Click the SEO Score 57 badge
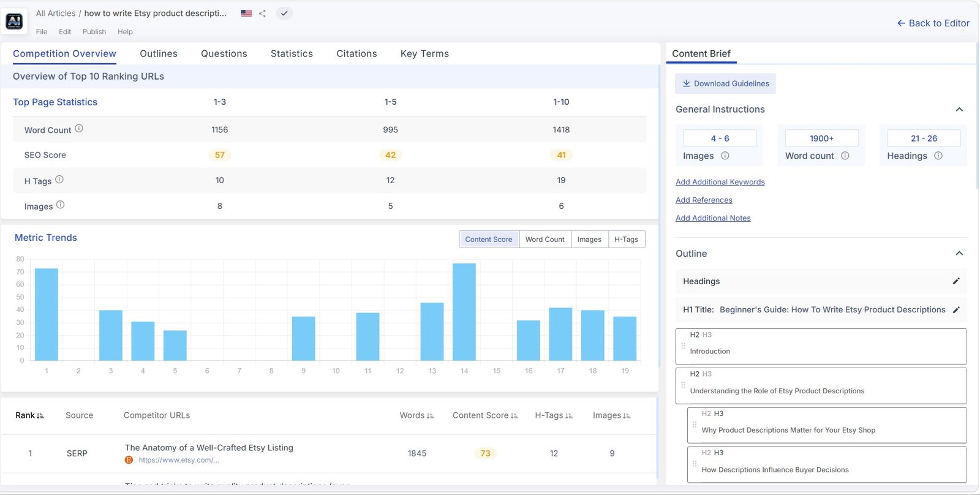 click(220, 155)
